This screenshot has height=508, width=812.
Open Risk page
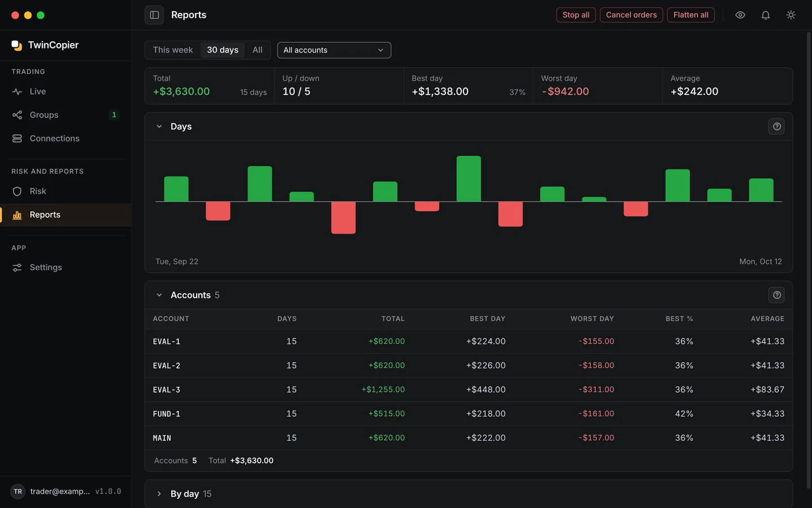point(65,191)
